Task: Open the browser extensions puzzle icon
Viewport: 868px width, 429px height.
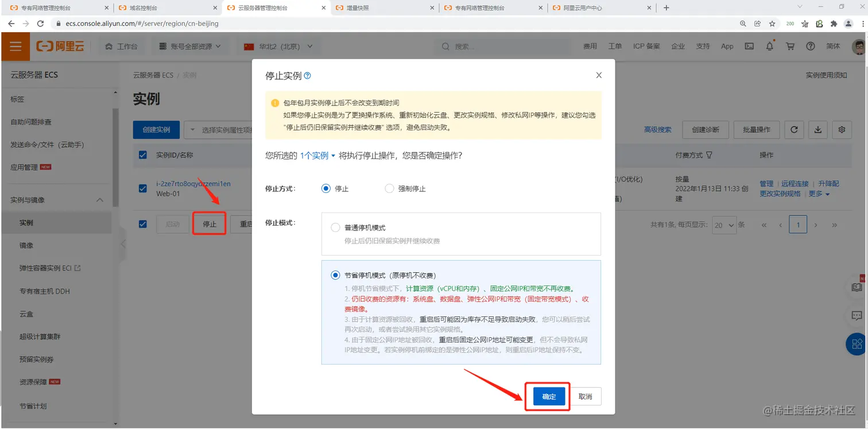Action: pyautogui.click(x=834, y=24)
